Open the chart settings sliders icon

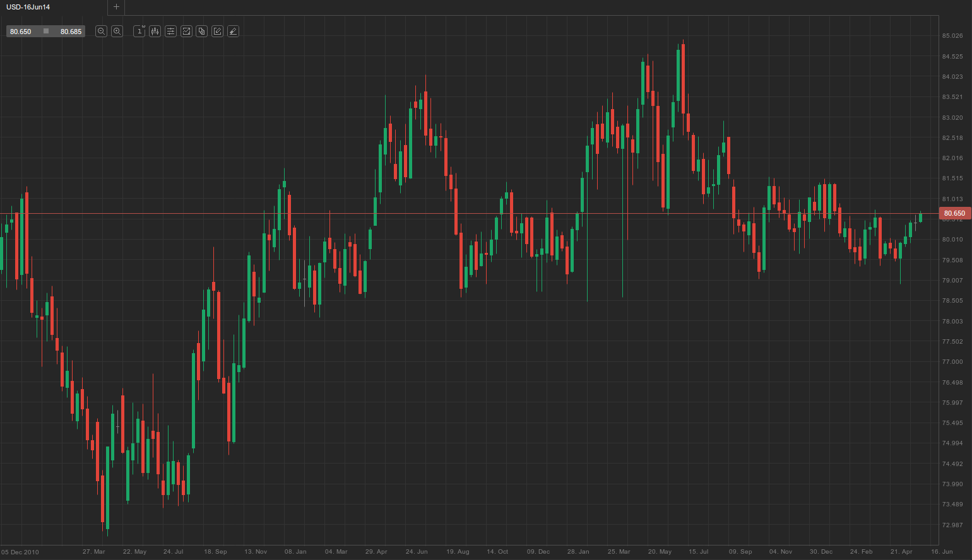[x=170, y=32]
